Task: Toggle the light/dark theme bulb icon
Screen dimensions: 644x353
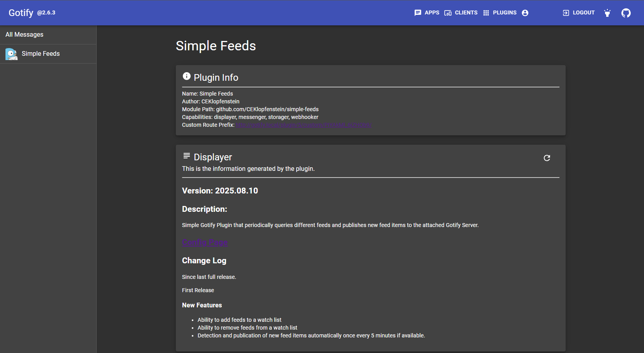Action: [x=607, y=13]
